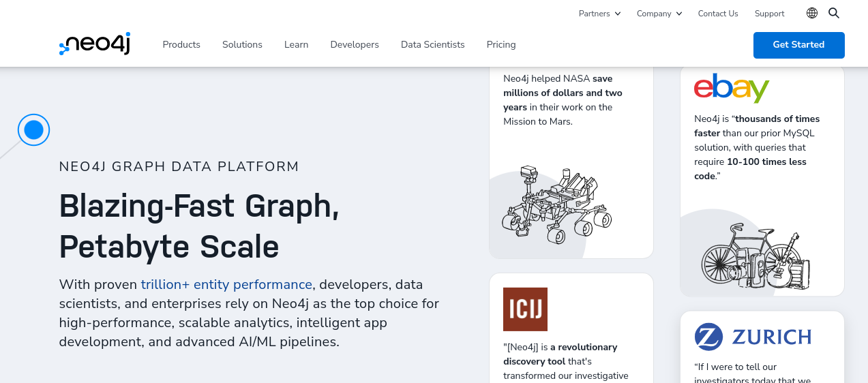
Task: Open the search magnifier icon
Action: point(834,13)
